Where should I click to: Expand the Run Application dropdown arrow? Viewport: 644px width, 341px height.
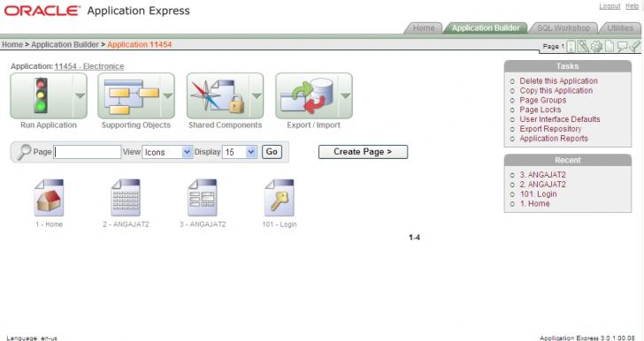80,95
